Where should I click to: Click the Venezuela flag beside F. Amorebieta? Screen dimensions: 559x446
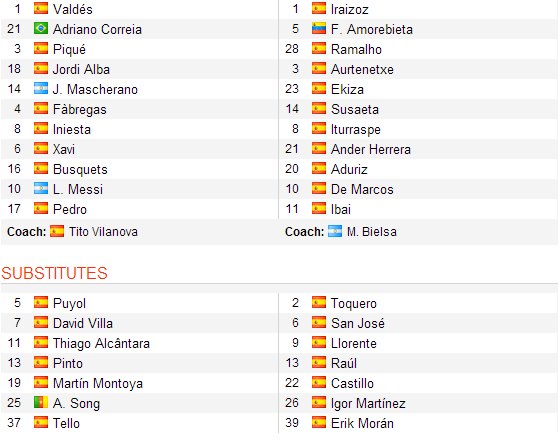pyautogui.click(x=319, y=29)
